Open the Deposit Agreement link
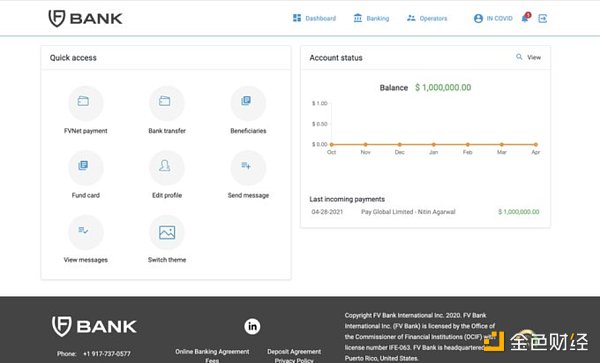This screenshot has height=363, width=600. click(294, 352)
